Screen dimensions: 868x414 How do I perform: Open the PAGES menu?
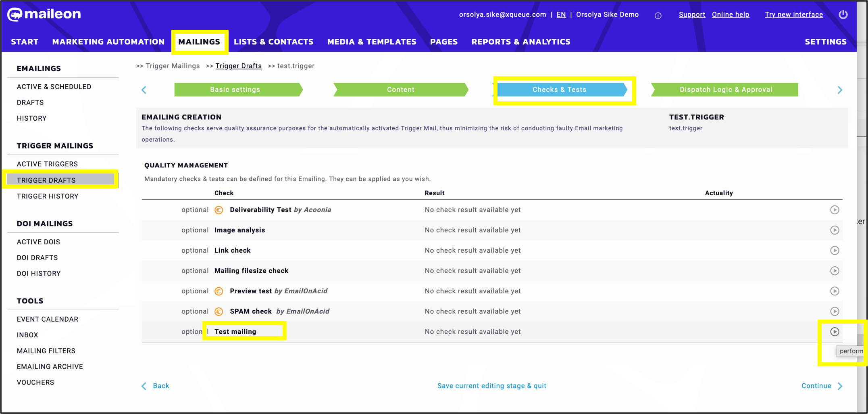pos(444,42)
